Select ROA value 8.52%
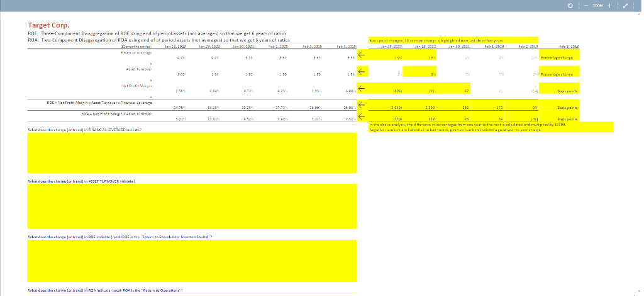Viewport: 644px width, 296px height. 248,119
